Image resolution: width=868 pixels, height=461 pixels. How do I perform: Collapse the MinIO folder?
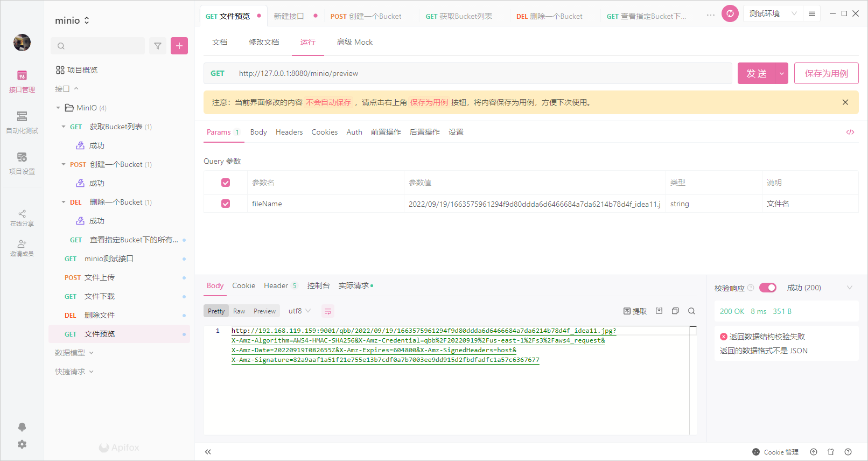(58, 108)
